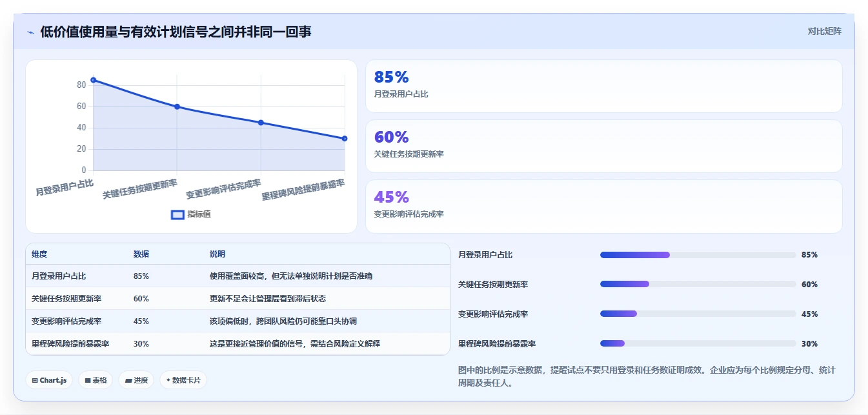Image resolution: width=868 pixels, height=415 pixels.
Task: Click the 变更影响评估完成率 progress bar
Action: click(698, 314)
